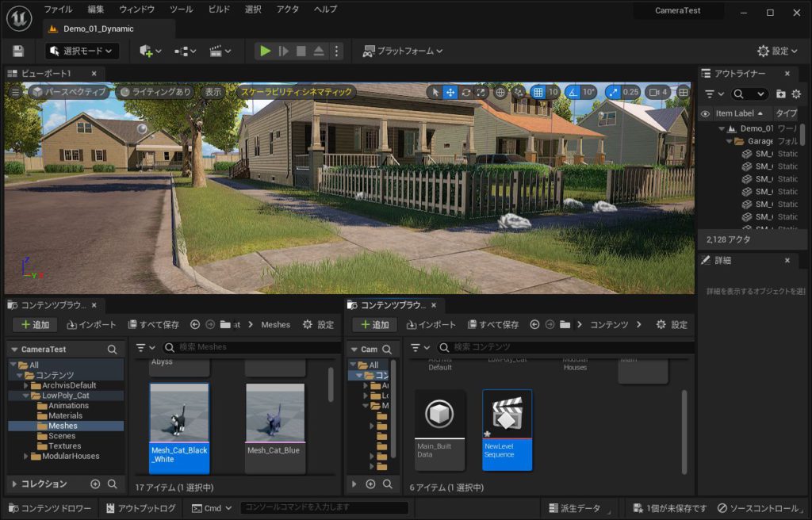The height and width of the screenshot is (520, 812).
Task: Go back in the コンテンツ content browser history
Action: pos(534,325)
